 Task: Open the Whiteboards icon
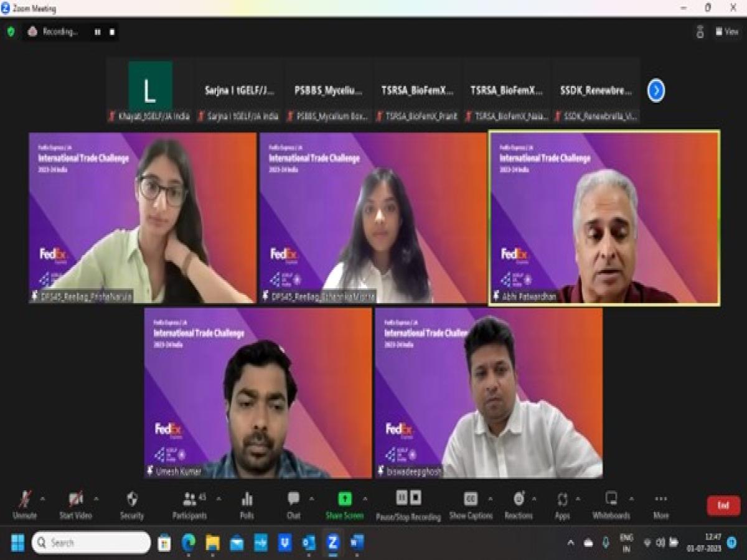point(611,505)
